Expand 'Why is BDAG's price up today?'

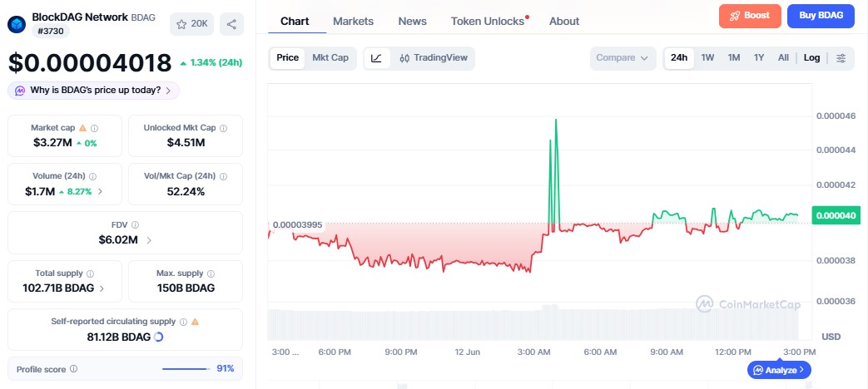(93, 91)
